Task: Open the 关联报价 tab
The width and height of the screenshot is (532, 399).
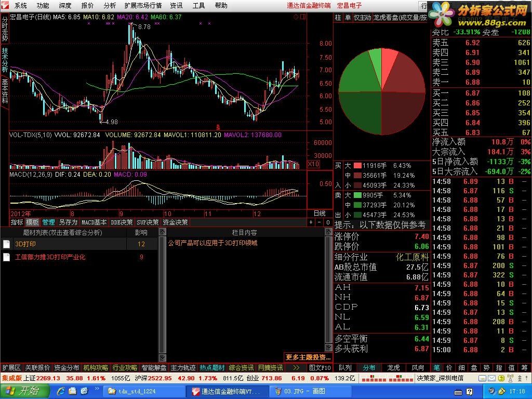Action: click(37, 367)
